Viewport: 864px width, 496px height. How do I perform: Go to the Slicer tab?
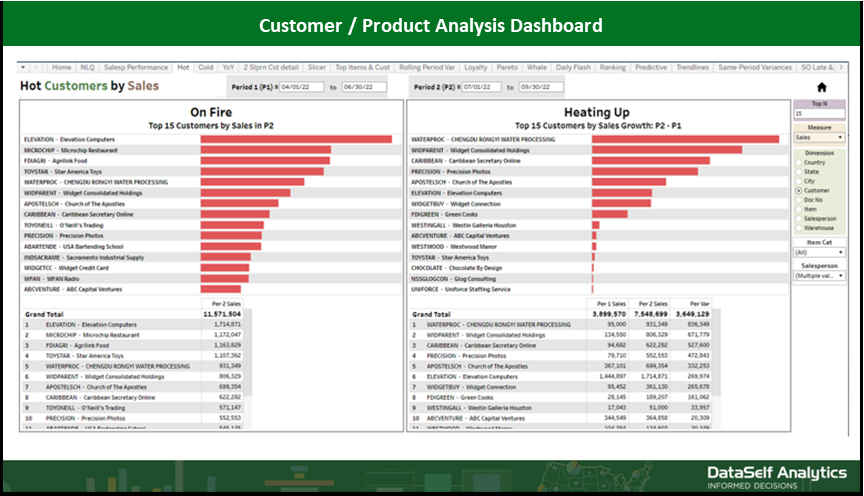(x=316, y=67)
